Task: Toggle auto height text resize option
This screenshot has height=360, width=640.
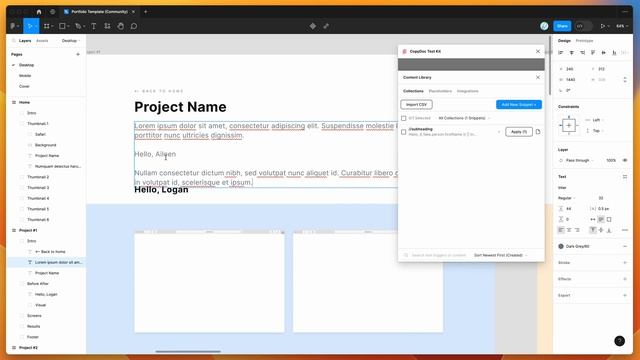Action: coord(601,220)
